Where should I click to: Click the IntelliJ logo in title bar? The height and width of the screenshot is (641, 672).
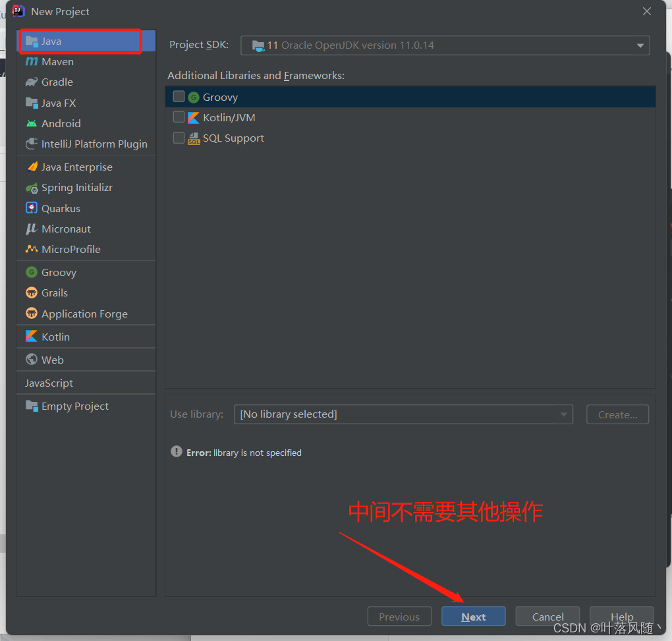coord(18,11)
